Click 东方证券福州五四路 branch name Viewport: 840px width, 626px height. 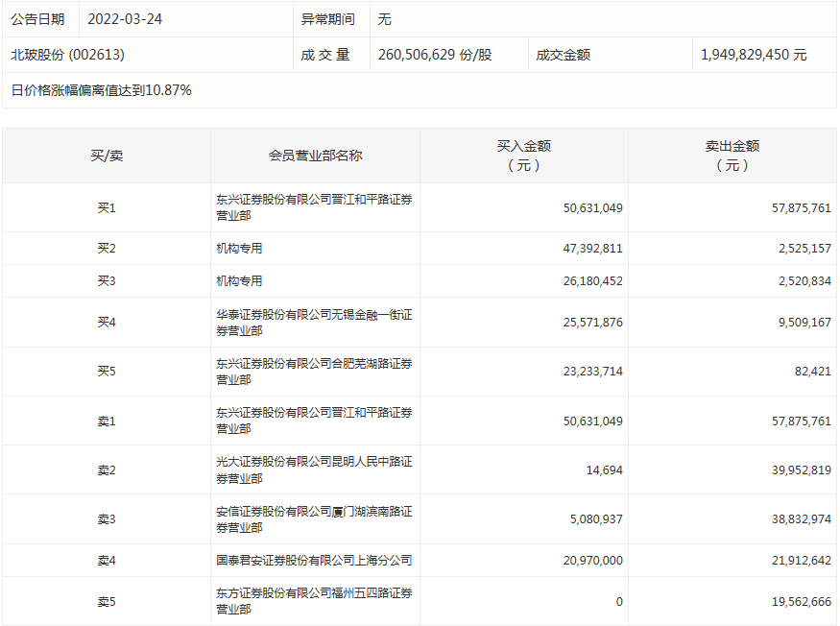(x=314, y=601)
